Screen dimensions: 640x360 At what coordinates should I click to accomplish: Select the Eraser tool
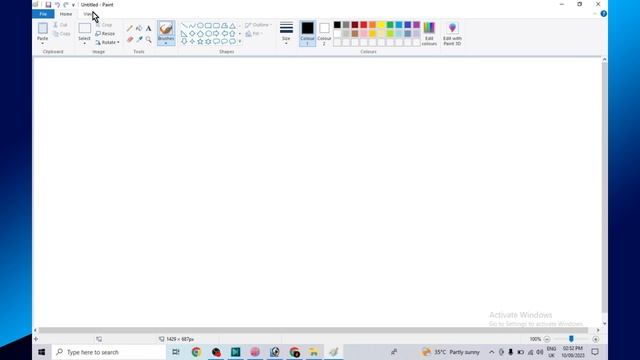point(130,39)
